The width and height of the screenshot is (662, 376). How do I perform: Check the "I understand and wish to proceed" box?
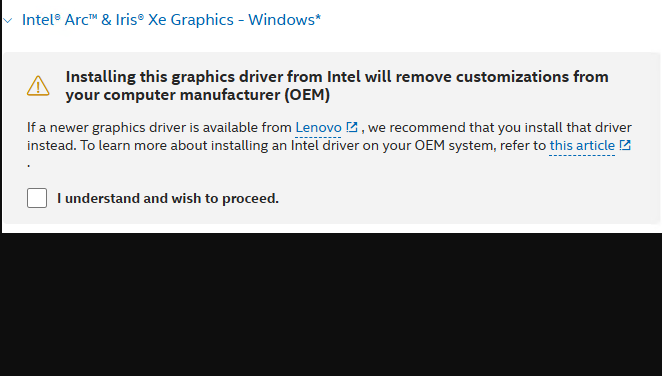(37, 198)
